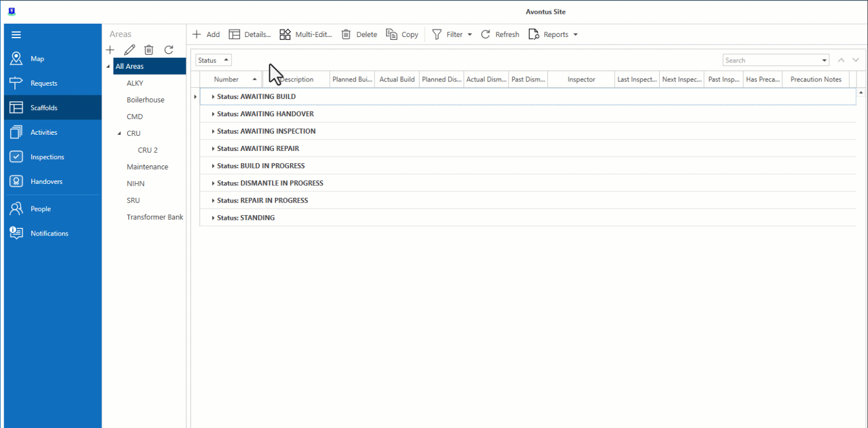Open the Notifications sidebar icon
Screen dimensions: 868x428
[x=16, y=233]
